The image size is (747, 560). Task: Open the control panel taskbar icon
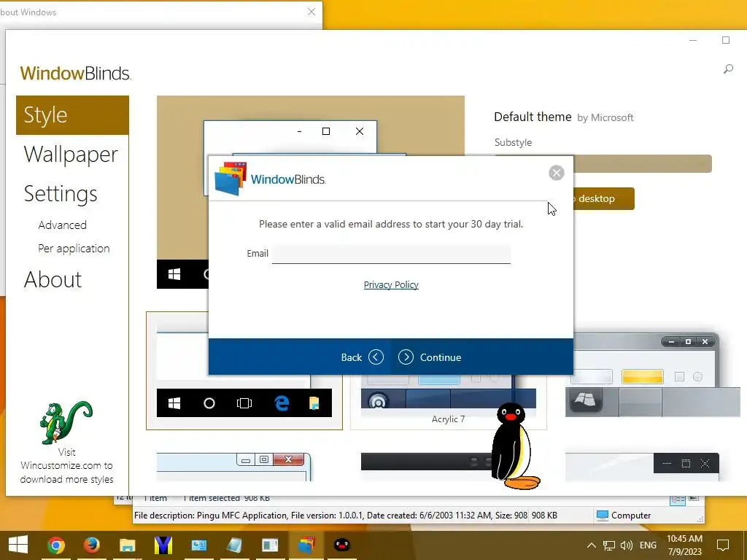click(x=198, y=545)
